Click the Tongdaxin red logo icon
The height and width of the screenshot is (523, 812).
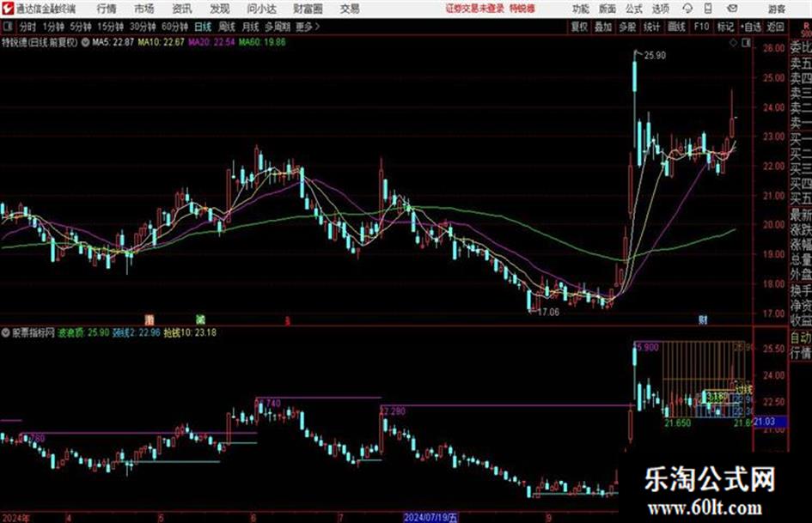pos(7,9)
